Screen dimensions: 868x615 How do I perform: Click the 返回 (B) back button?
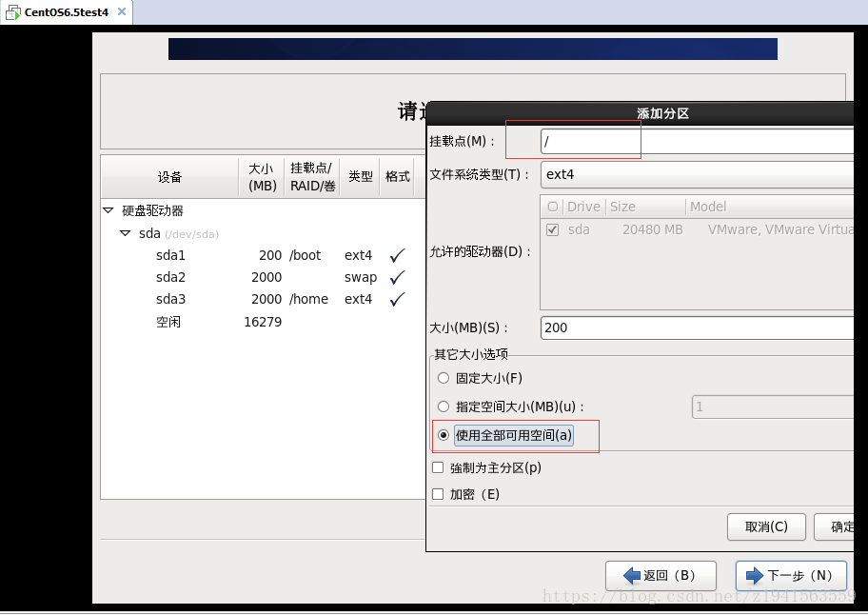pos(661,576)
